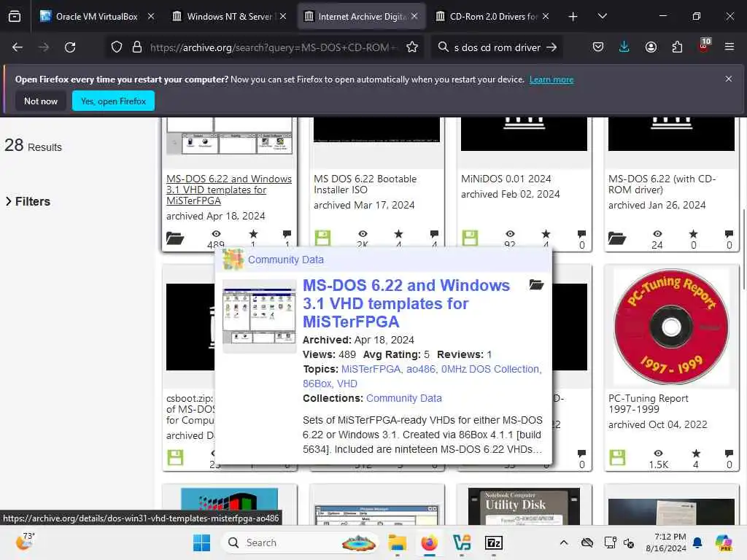The image size is (747, 560).
Task: Bookmark this page with star icon
Action: click(x=412, y=47)
